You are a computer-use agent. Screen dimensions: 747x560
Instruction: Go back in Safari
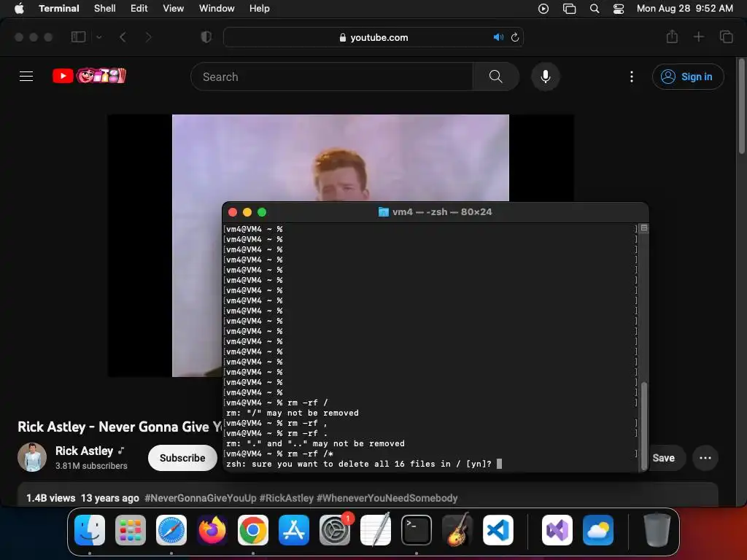pyautogui.click(x=123, y=37)
